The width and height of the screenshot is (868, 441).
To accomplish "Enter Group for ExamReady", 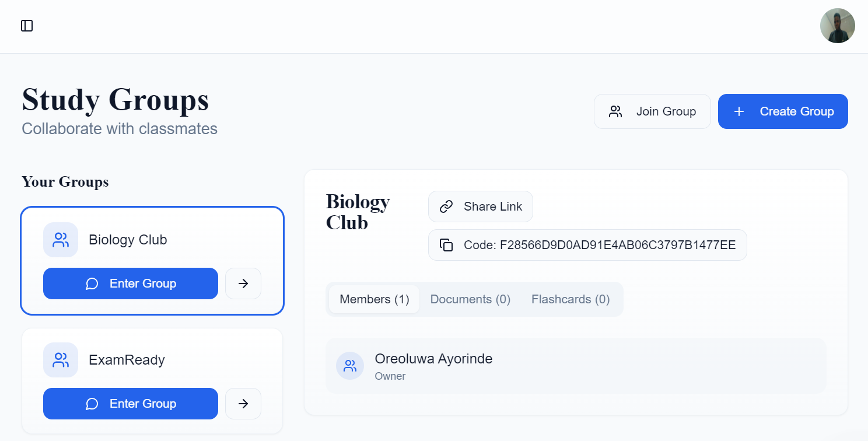I will coord(131,404).
